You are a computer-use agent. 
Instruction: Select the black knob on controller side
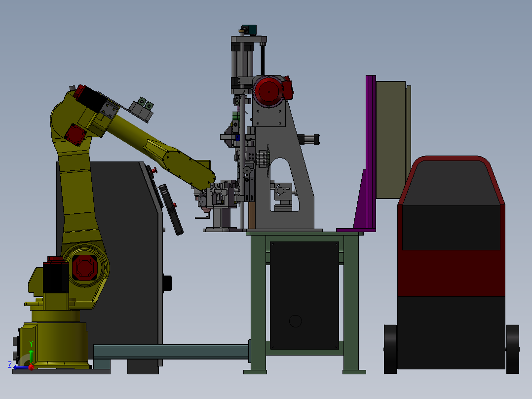point(167,283)
